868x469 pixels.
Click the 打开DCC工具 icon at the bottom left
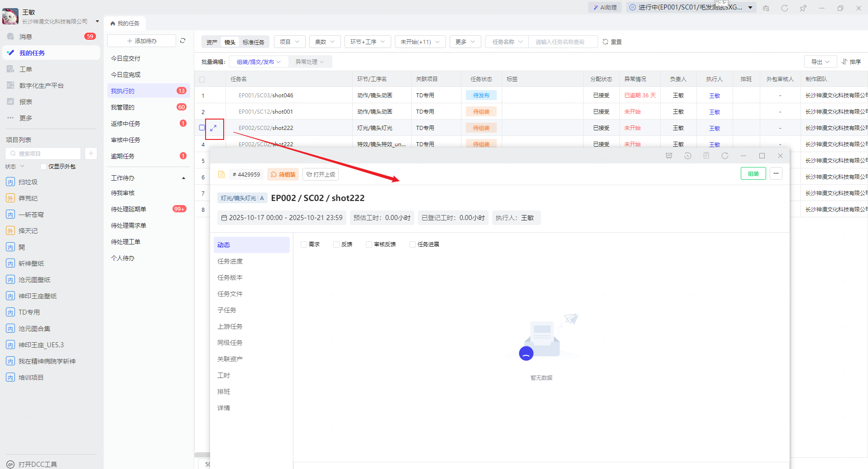coord(10,464)
